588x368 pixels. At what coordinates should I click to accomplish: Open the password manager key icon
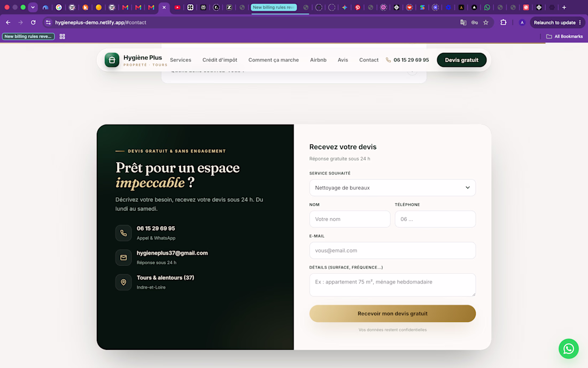(474, 22)
